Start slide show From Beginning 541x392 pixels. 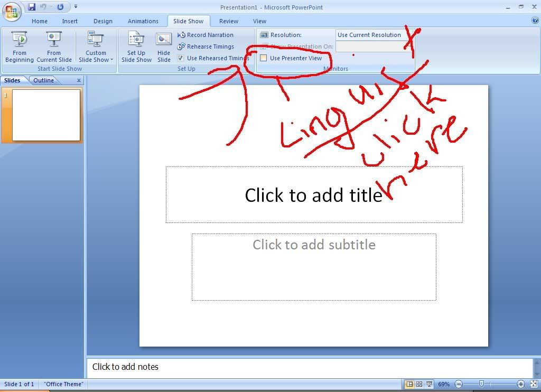[x=20, y=47]
